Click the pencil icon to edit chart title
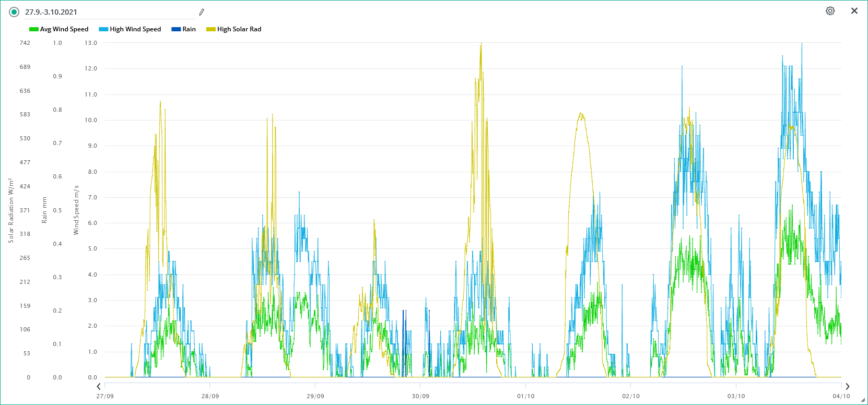Image resolution: width=868 pixels, height=405 pixels. tap(202, 12)
